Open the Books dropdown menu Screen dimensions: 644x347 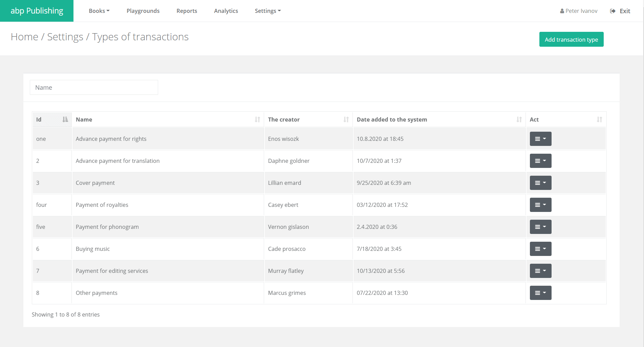coord(99,11)
